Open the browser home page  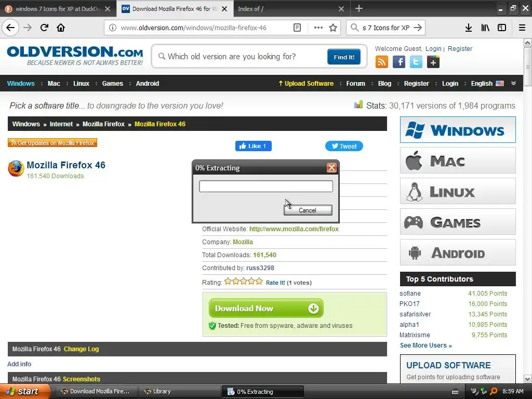(x=61, y=28)
